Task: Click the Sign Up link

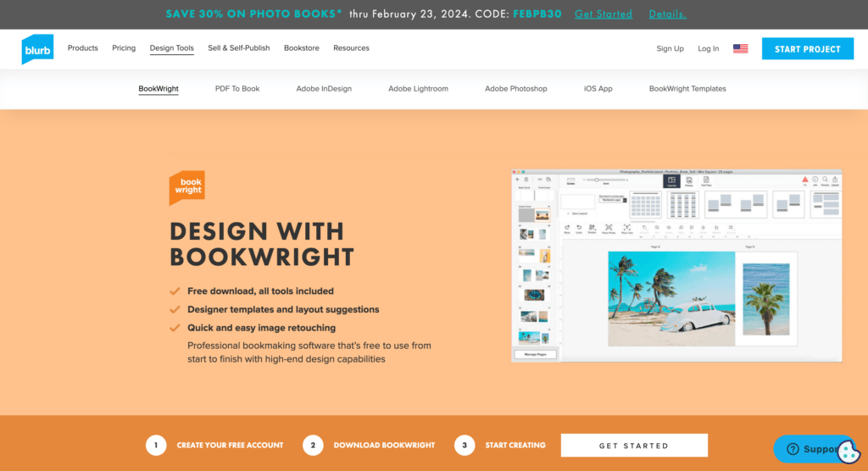Action: [x=670, y=48]
